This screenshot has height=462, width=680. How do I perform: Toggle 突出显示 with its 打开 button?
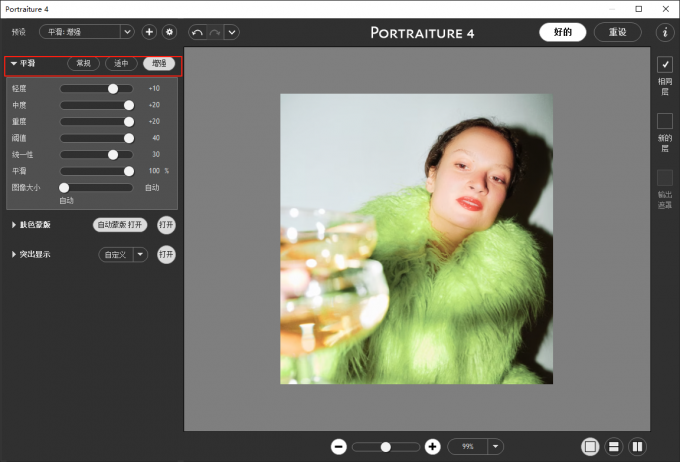pos(166,254)
